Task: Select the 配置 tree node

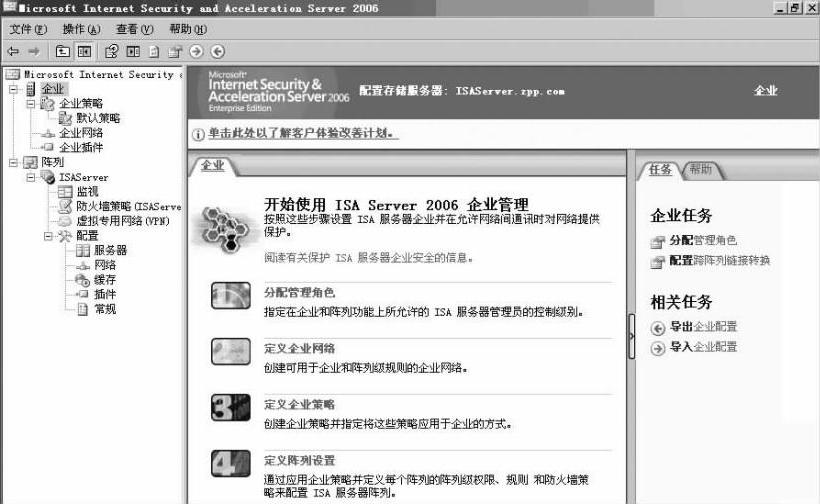Action: [87, 236]
